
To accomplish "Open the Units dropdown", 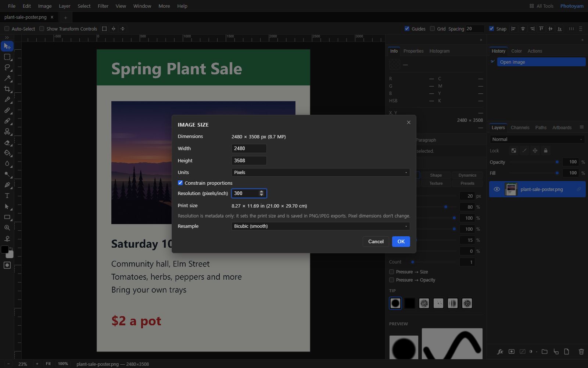I will [320, 172].
